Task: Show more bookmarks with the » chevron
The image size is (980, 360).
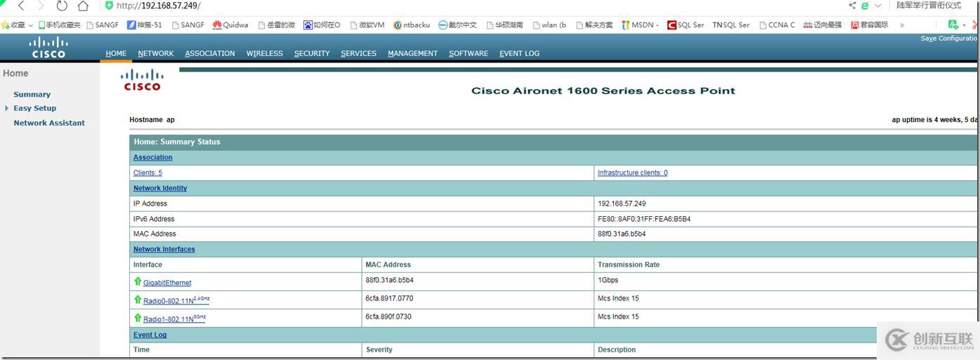Action: pos(902,25)
